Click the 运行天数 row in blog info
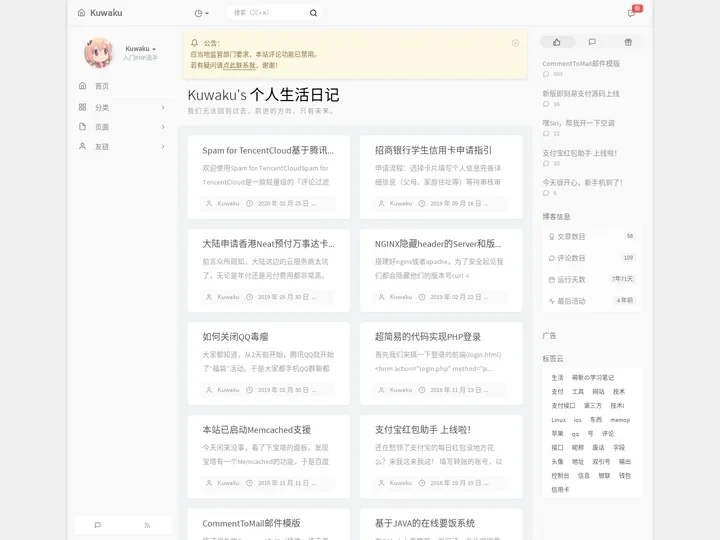The height and width of the screenshot is (540, 720). pos(591,280)
